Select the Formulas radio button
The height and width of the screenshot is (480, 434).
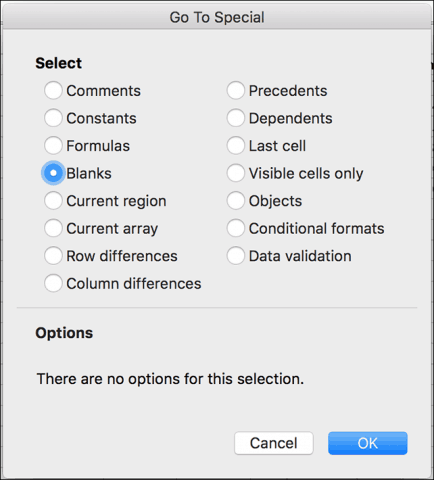coord(53,146)
